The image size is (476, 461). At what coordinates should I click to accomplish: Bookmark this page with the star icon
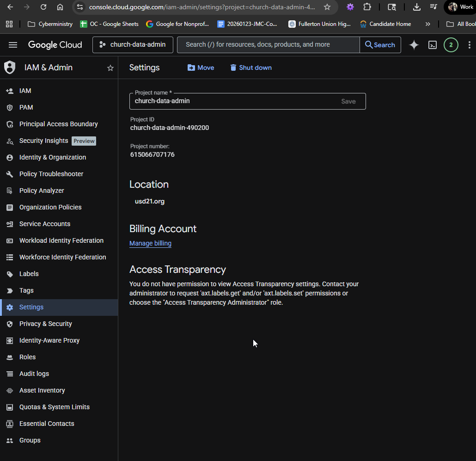pyautogui.click(x=327, y=7)
